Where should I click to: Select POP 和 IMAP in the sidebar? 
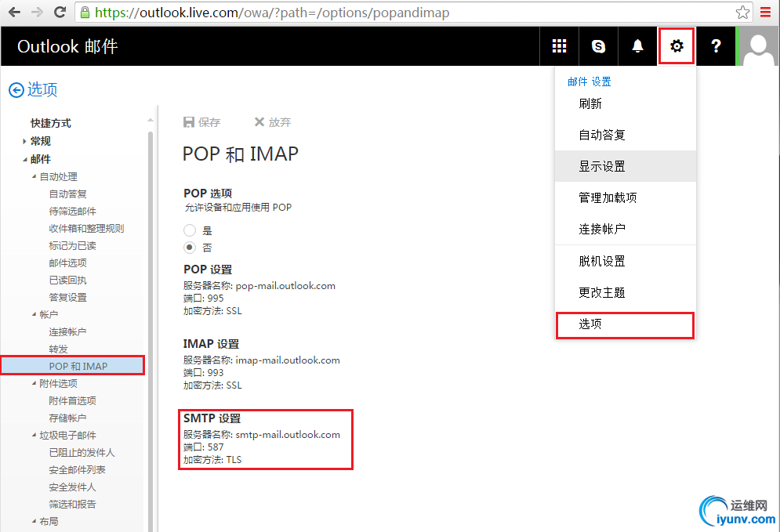(x=73, y=366)
